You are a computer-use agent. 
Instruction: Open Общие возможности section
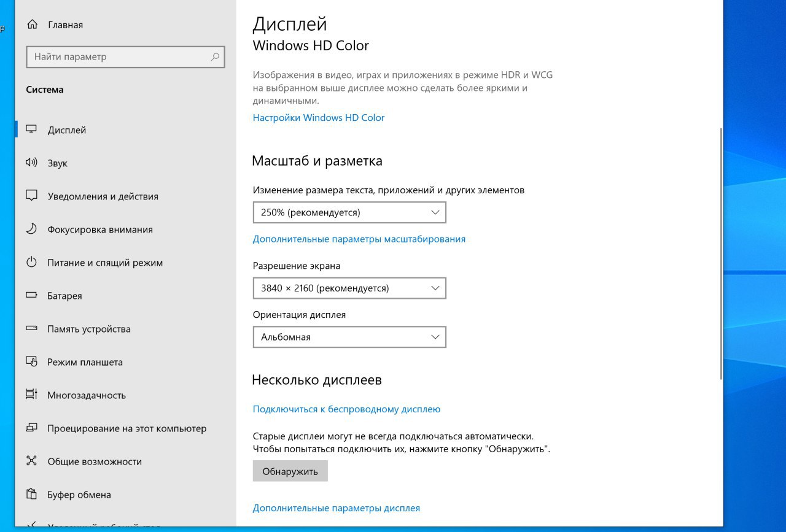pyautogui.click(x=125, y=461)
